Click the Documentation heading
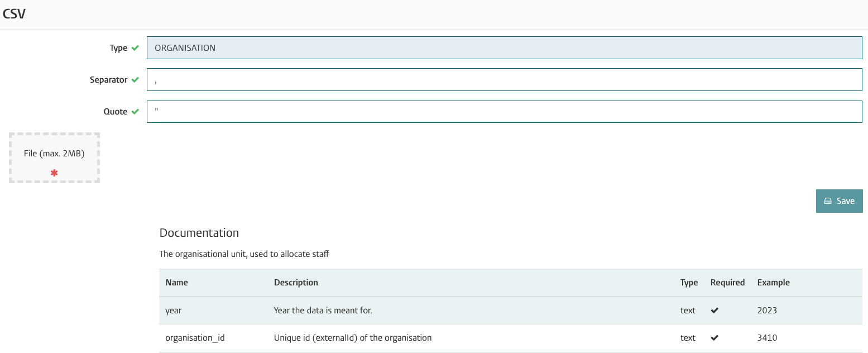 [x=199, y=233]
